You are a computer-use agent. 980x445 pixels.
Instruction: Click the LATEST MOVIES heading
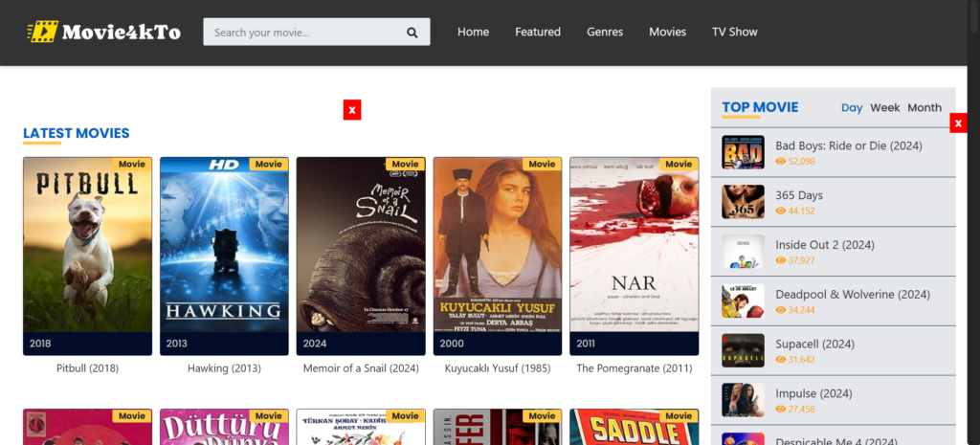[77, 133]
